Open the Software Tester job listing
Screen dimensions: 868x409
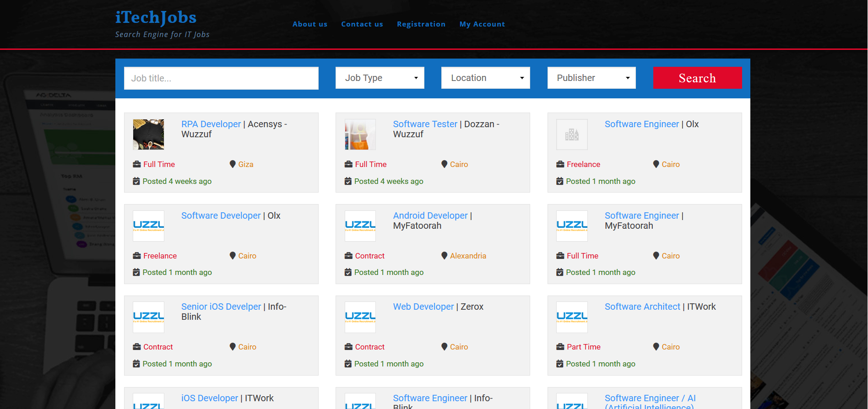pos(425,124)
